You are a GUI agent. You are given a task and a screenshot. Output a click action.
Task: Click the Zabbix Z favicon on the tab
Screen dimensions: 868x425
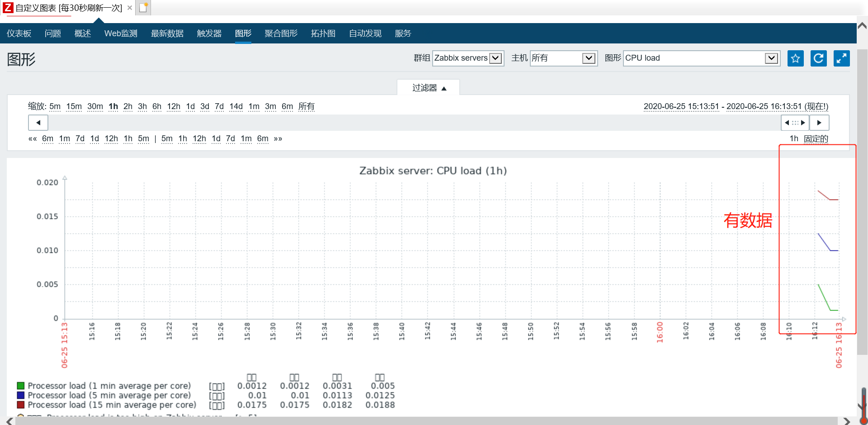(8, 8)
